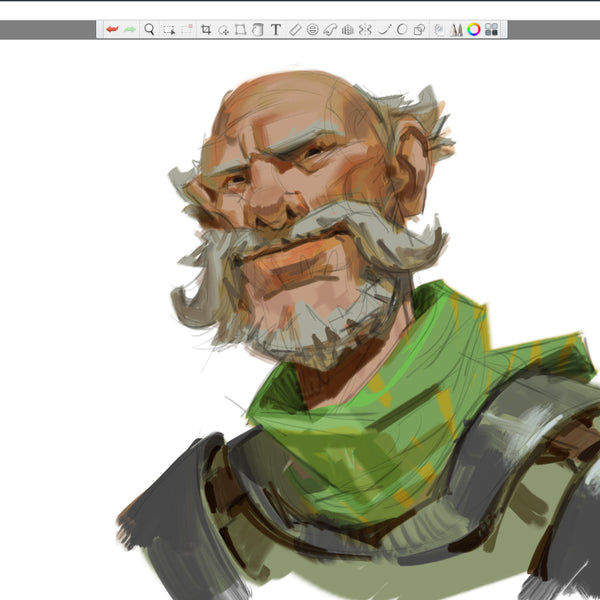Open the Color Wheel editor

pyautogui.click(x=473, y=30)
